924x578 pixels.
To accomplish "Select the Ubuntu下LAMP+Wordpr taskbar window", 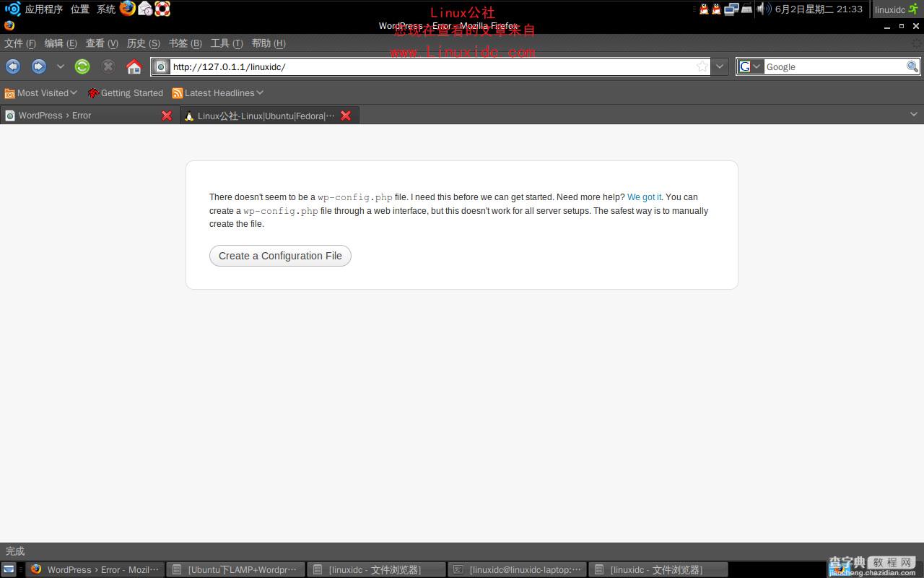I will [235, 569].
